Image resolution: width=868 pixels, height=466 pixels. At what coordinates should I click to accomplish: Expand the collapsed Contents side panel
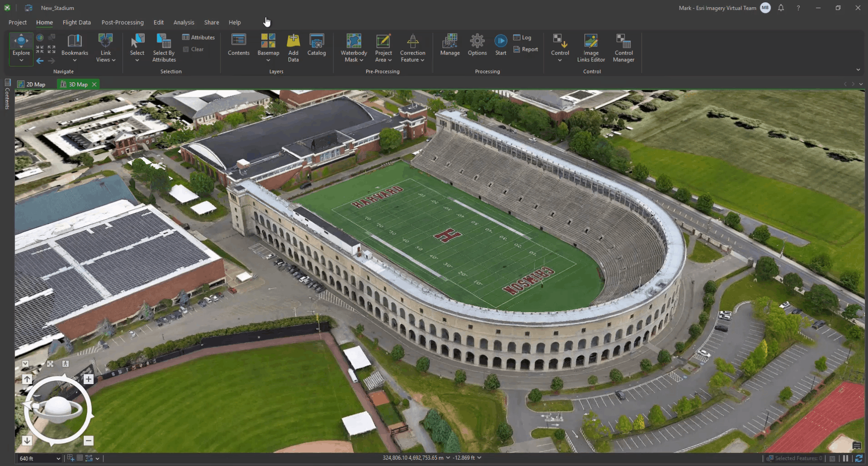pyautogui.click(x=7, y=95)
